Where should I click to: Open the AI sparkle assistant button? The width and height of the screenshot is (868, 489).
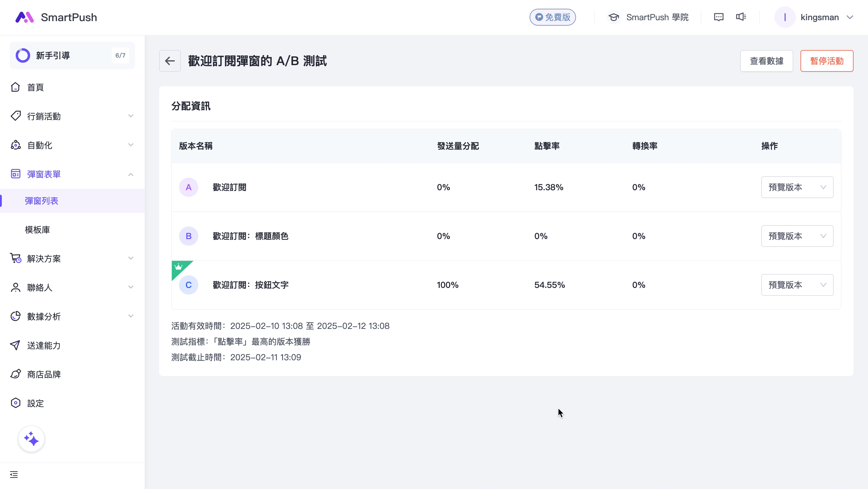31,439
